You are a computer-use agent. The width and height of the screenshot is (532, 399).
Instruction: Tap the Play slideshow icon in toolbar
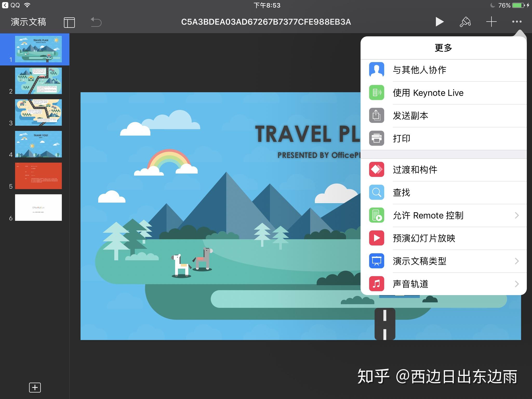pos(440,22)
